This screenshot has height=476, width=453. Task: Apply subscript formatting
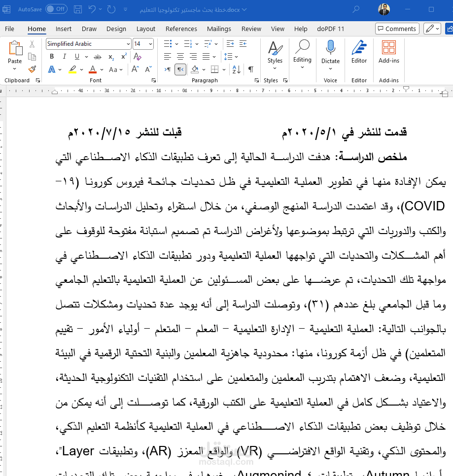coord(111,57)
